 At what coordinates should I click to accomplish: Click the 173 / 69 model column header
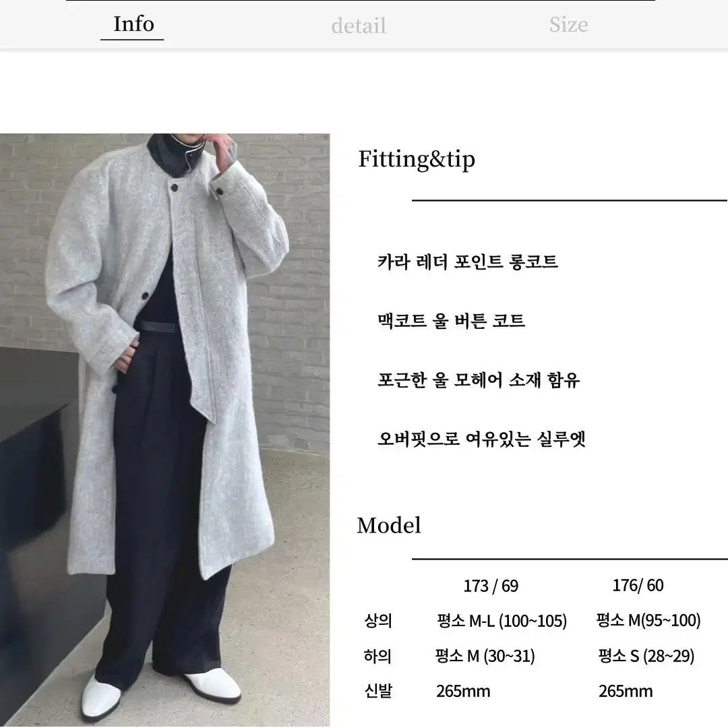pos(491,586)
